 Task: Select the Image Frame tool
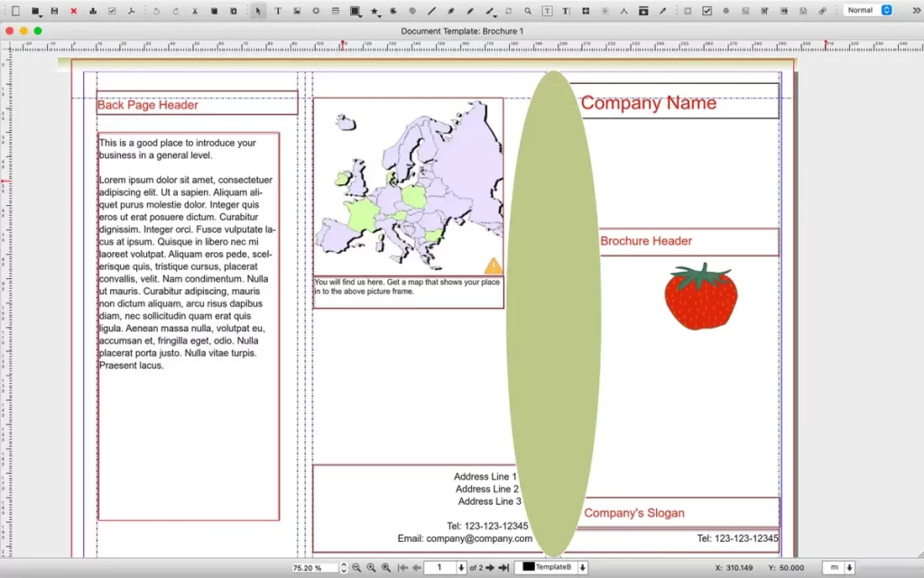[x=296, y=11]
